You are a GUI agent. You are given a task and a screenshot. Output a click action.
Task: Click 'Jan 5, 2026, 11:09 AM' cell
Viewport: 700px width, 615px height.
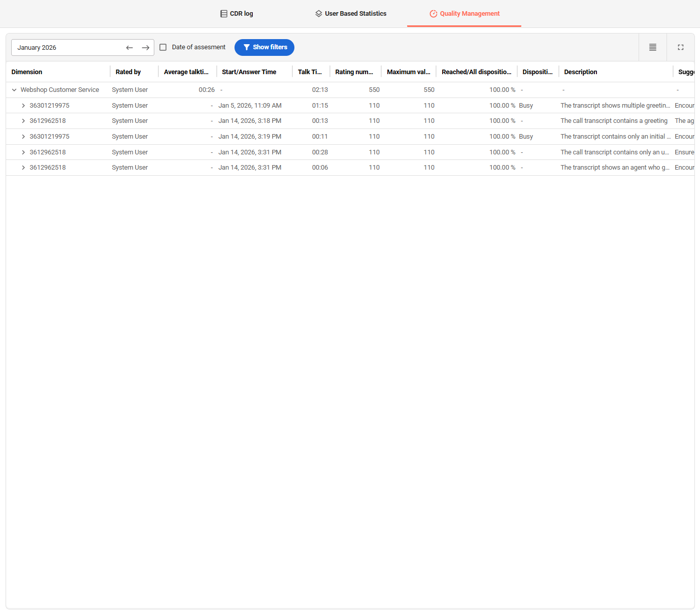(250, 106)
